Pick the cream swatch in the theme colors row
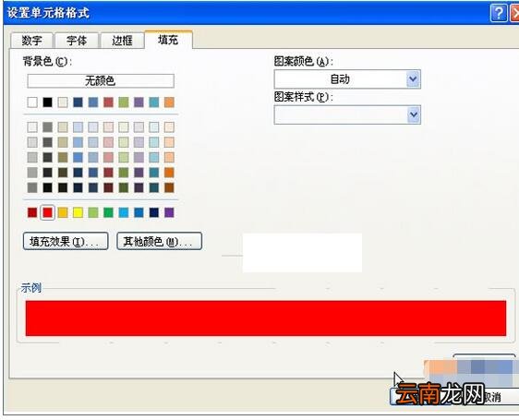 (63, 102)
